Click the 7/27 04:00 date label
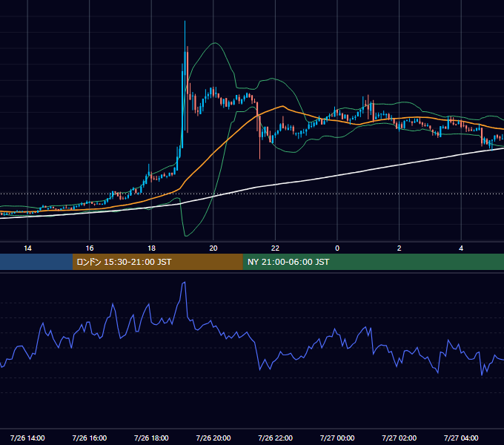Viewport: 504px width, 445px height. pos(461,438)
